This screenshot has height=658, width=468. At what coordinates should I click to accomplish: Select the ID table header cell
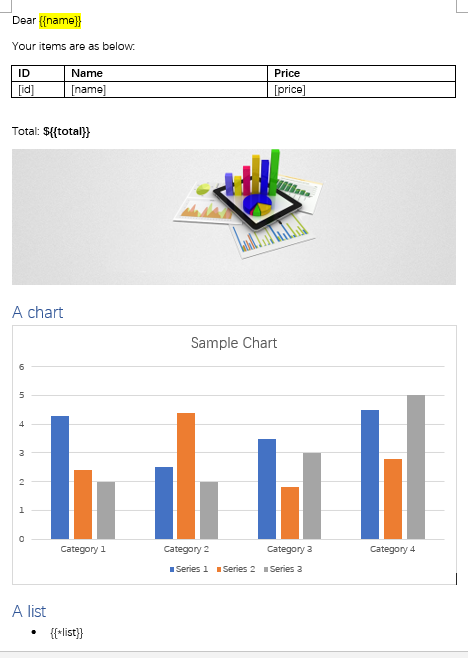(38, 73)
